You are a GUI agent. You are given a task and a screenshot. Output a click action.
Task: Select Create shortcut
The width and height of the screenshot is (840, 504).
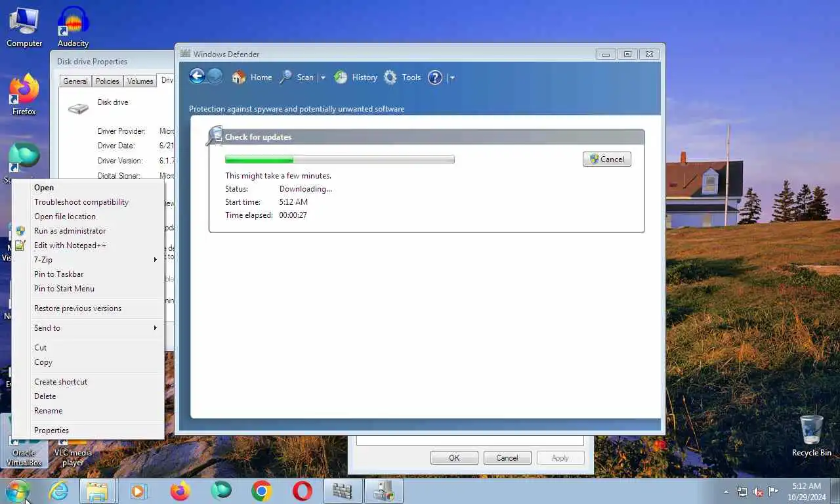(x=88, y=382)
